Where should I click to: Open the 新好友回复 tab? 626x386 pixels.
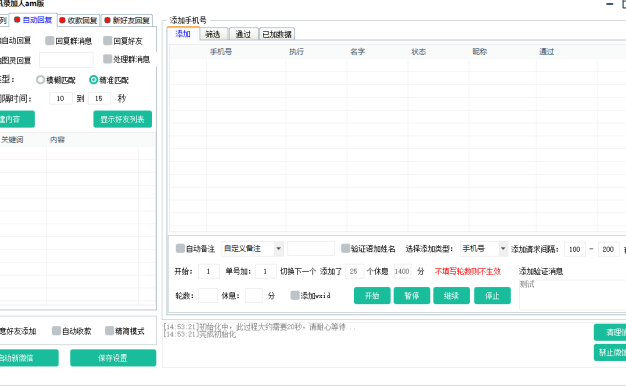click(x=127, y=20)
